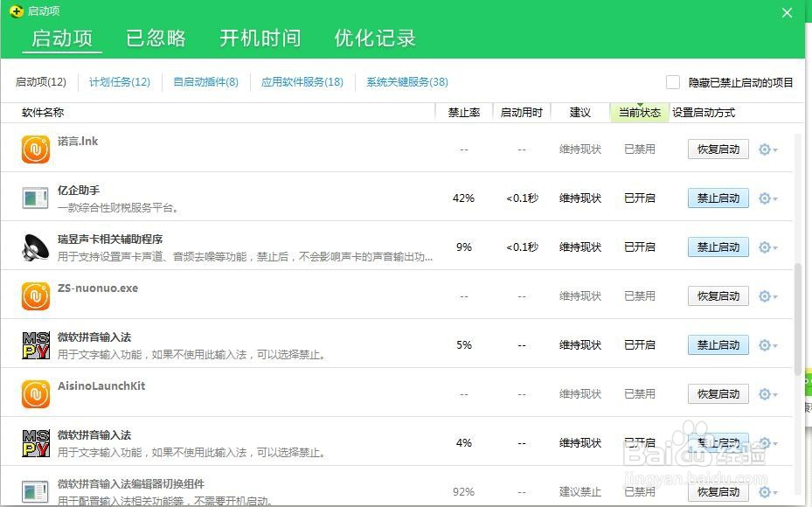Open the 开机时间 tab

click(x=260, y=38)
